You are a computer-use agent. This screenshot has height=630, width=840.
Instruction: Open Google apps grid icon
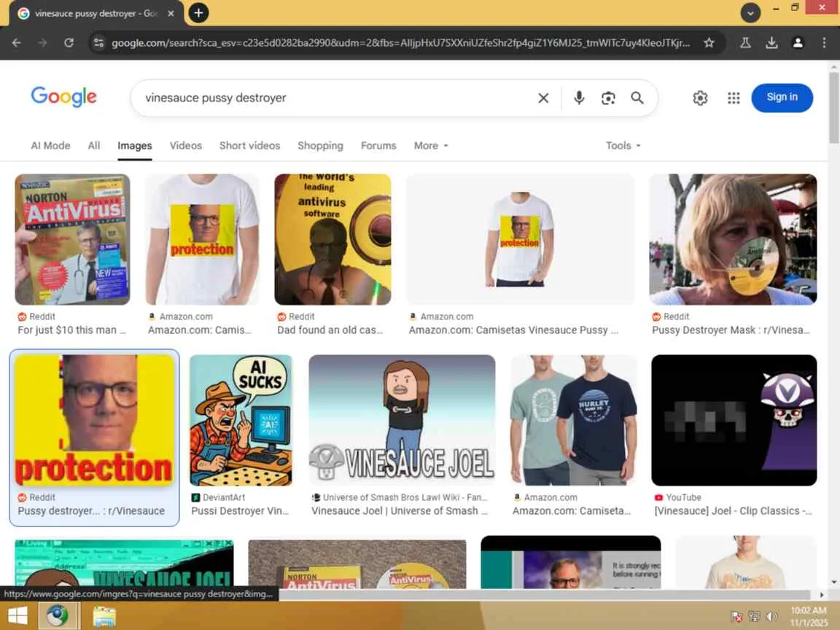coord(734,98)
